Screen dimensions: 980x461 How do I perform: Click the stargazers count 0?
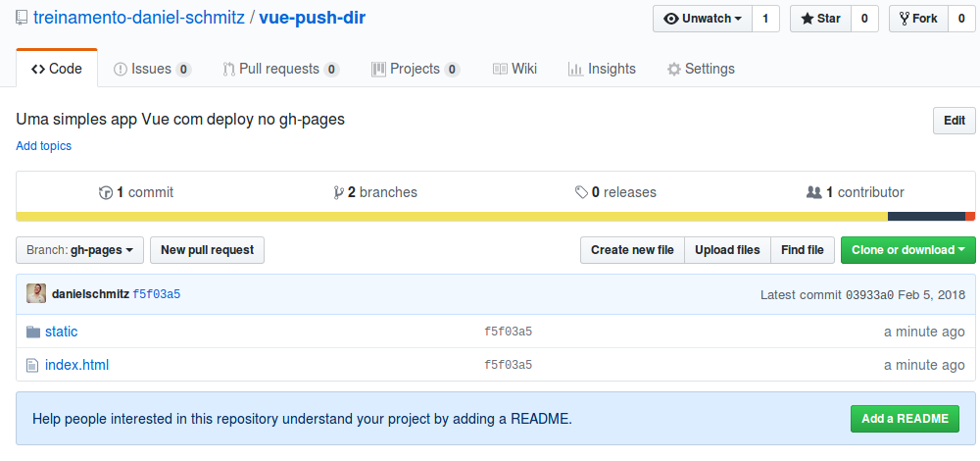[864, 19]
